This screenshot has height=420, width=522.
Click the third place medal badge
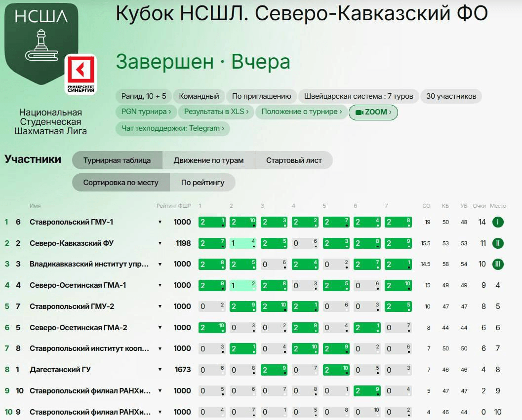498,264
